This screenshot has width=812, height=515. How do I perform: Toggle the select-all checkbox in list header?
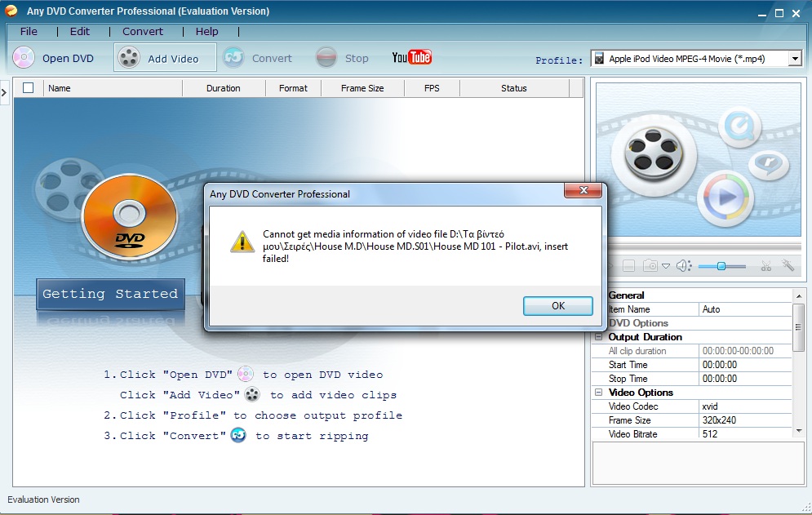(29, 87)
